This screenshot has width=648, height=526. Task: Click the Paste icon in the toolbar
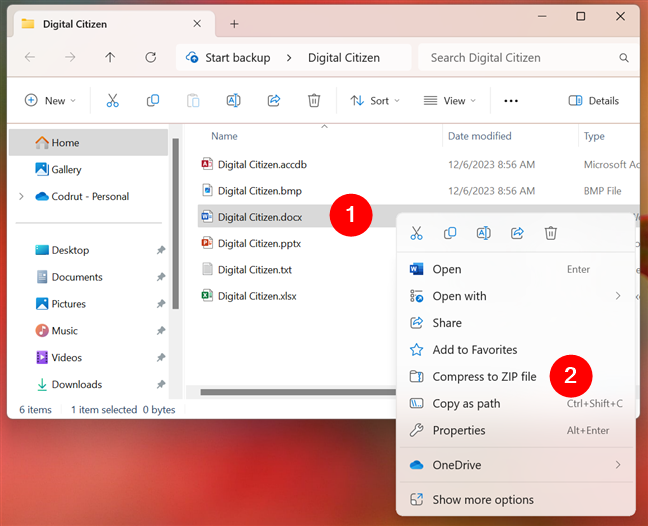[x=193, y=100]
